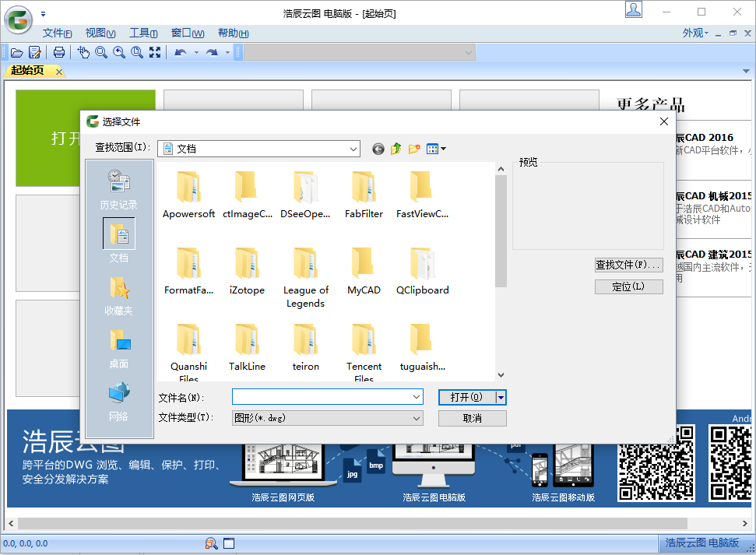Screen dimensions: 756x555
Task: Click the zoom extents icon
Action: click(155, 53)
